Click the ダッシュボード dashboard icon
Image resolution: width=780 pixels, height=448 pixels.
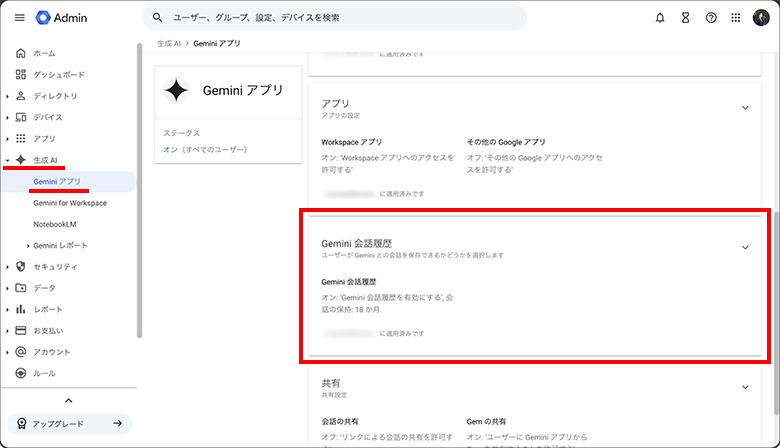(20, 75)
